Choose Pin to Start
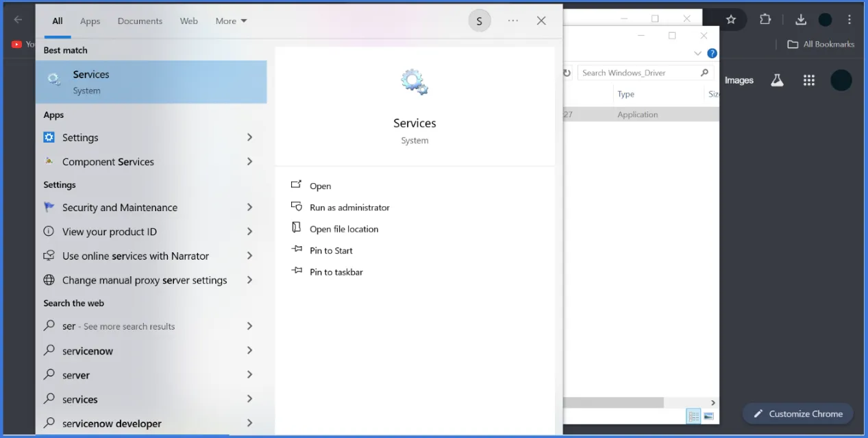The height and width of the screenshot is (438, 868). 331,250
